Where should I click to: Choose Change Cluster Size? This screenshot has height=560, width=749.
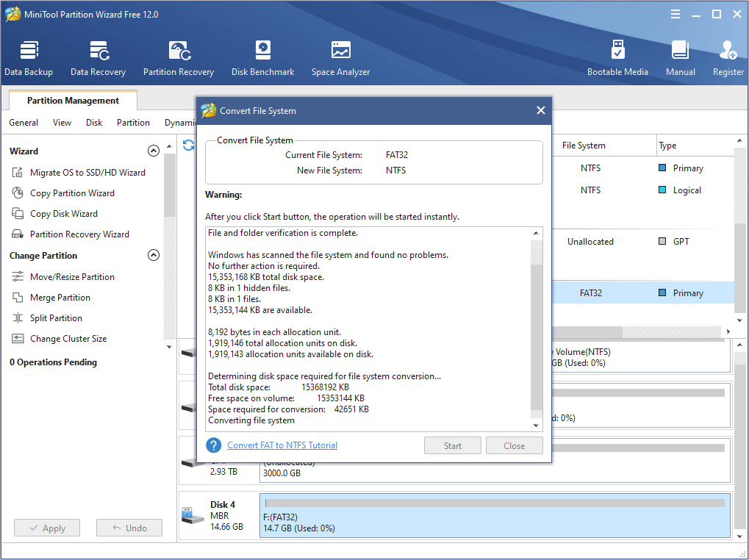click(60, 339)
